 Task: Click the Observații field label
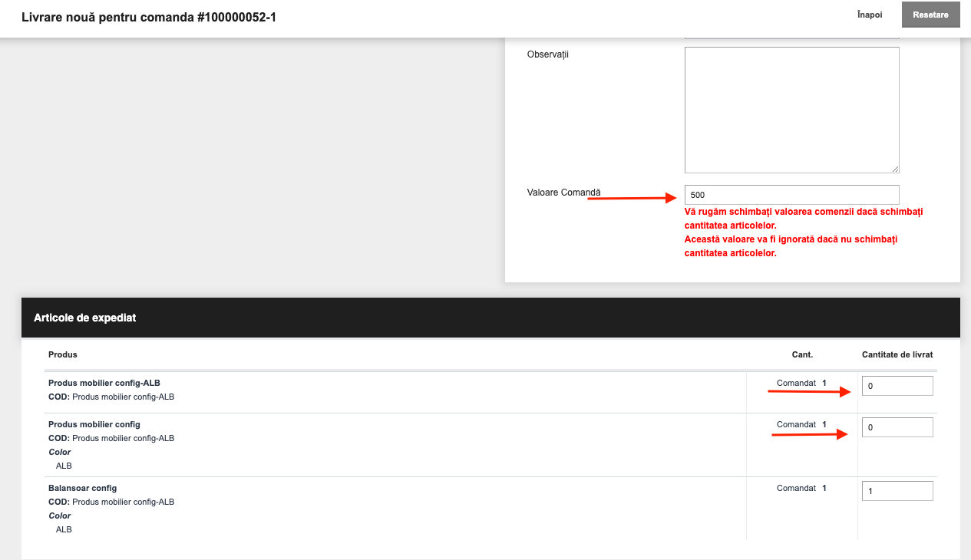[x=548, y=55]
